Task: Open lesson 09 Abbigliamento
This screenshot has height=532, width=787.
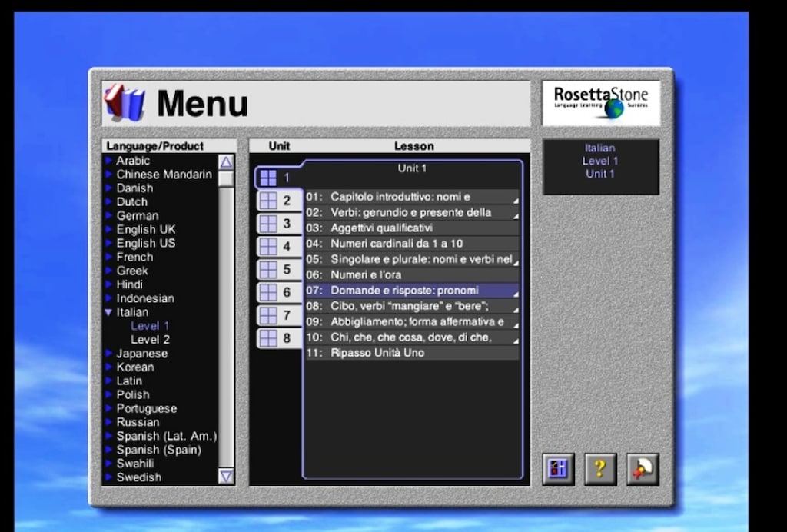Action: (412, 321)
